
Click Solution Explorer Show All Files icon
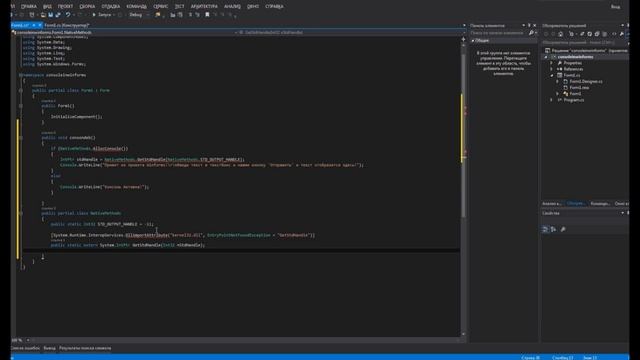pyautogui.click(x=604, y=34)
